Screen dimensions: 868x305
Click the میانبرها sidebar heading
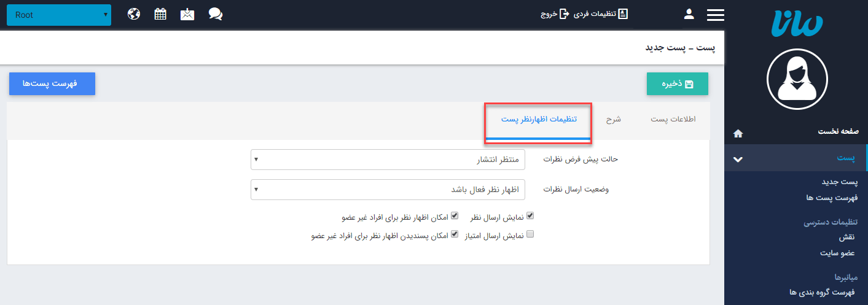pyautogui.click(x=846, y=276)
